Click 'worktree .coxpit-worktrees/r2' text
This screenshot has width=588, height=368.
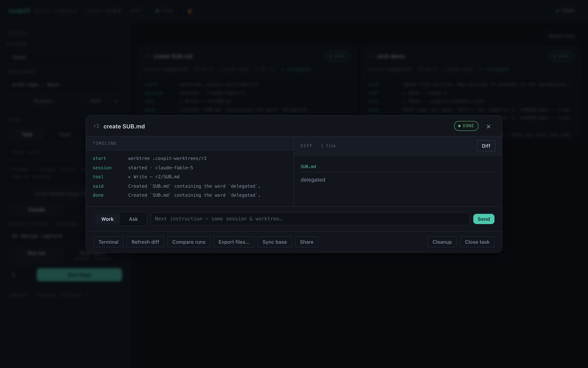click(167, 158)
